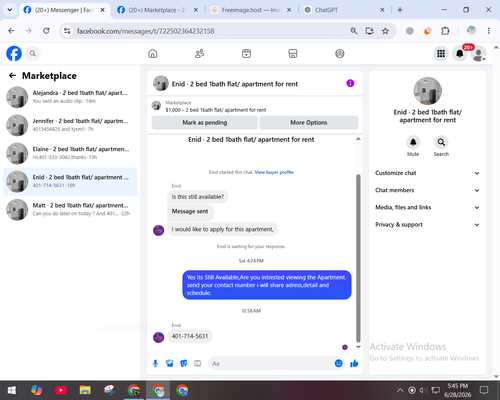The image size is (500, 400).
Task: Bookmark this page with star icon
Action: click(386, 31)
